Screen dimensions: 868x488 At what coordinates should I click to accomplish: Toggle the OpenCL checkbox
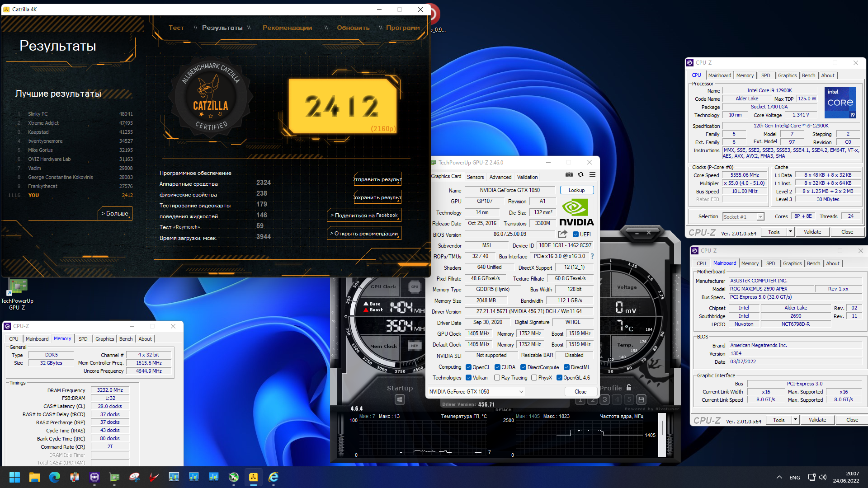coord(469,367)
